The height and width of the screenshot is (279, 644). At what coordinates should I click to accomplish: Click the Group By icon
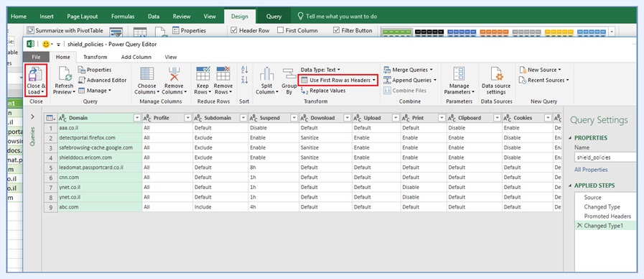coord(289,74)
